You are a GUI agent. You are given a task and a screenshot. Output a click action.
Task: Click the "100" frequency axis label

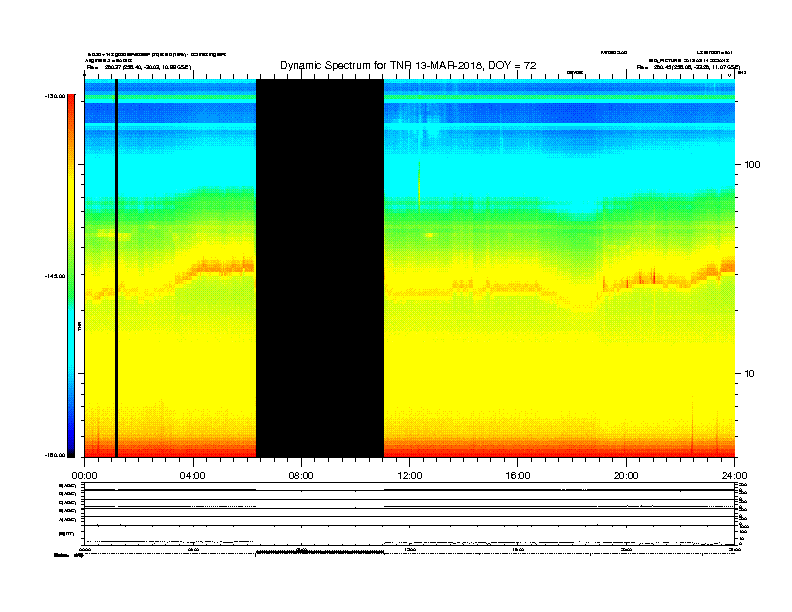(752, 165)
